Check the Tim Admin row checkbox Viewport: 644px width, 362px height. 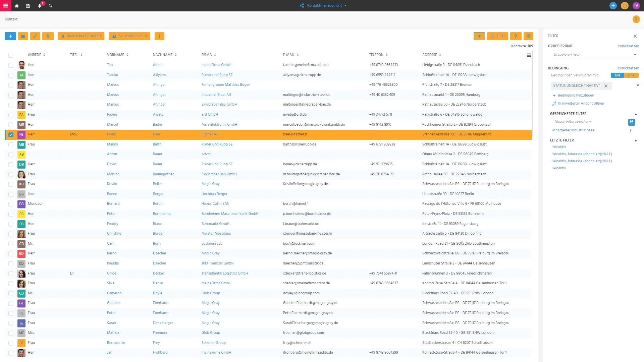coord(11,65)
